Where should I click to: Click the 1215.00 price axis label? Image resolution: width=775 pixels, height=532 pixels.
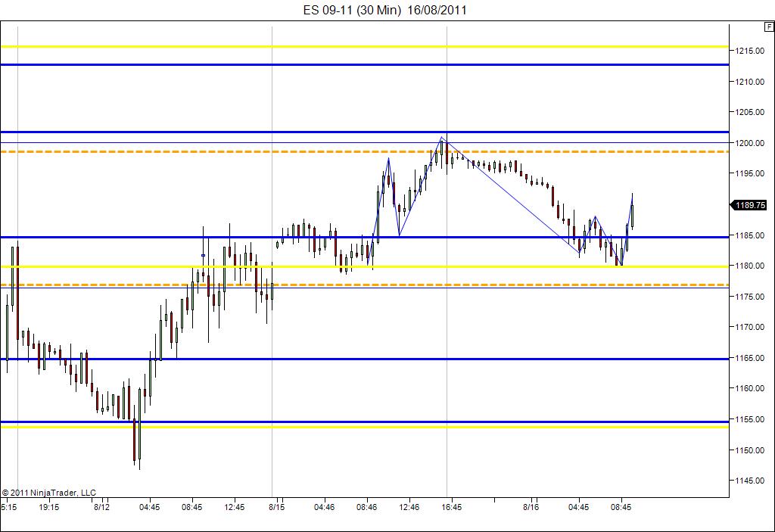coord(749,51)
